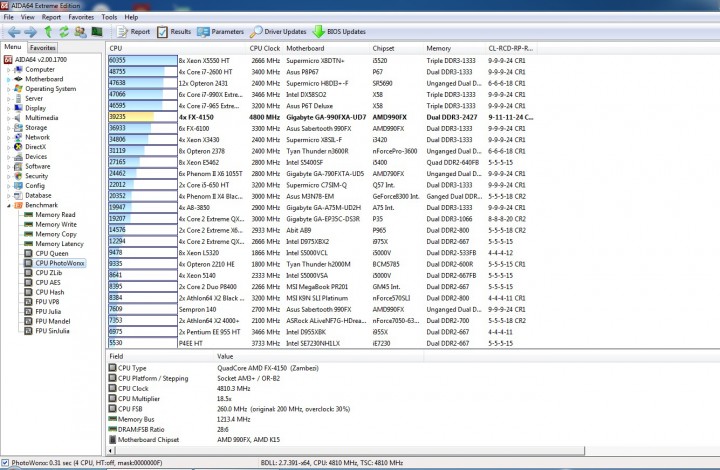The image size is (720, 470).
Task: Open the FPU VP8 benchmark
Action: pyautogui.click(x=47, y=302)
